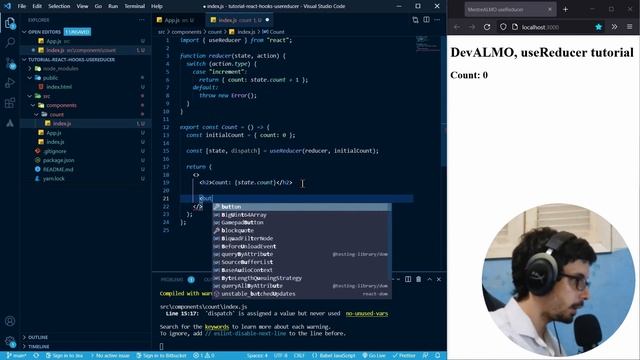The height and width of the screenshot is (360, 640).
Task: Collapse the count folder
Action: [36, 114]
